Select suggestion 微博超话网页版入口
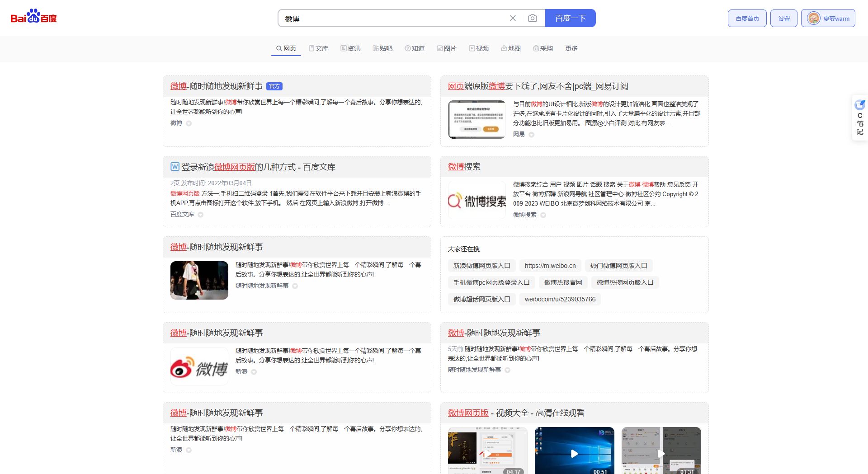The image size is (868, 474). (481, 299)
